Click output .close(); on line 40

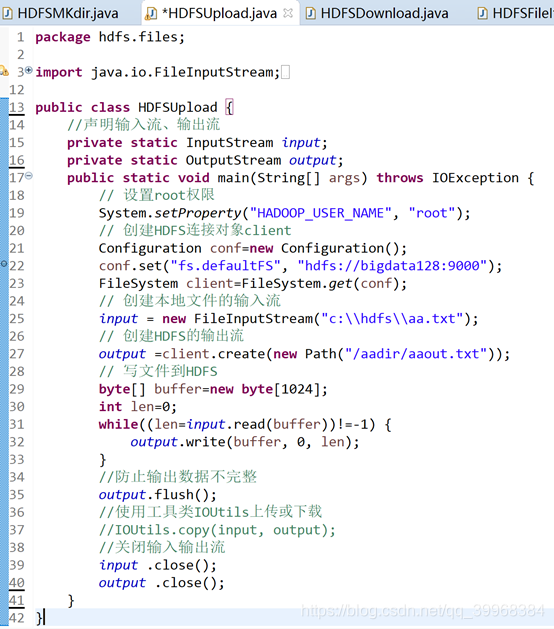[x=162, y=583]
